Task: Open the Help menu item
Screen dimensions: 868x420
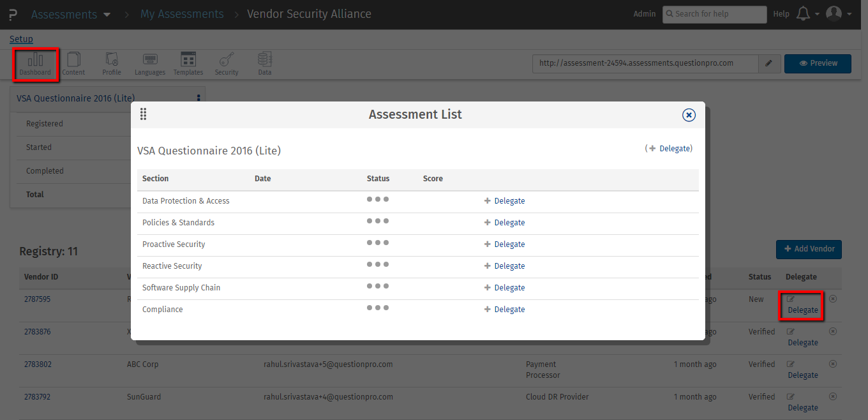Action: [781, 14]
